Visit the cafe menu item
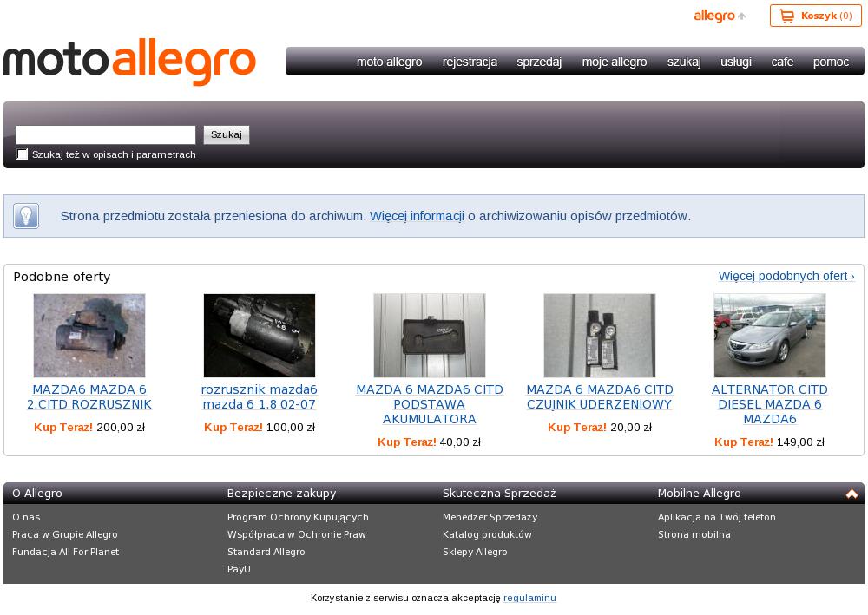This screenshot has height=615, width=868. (x=782, y=62)
